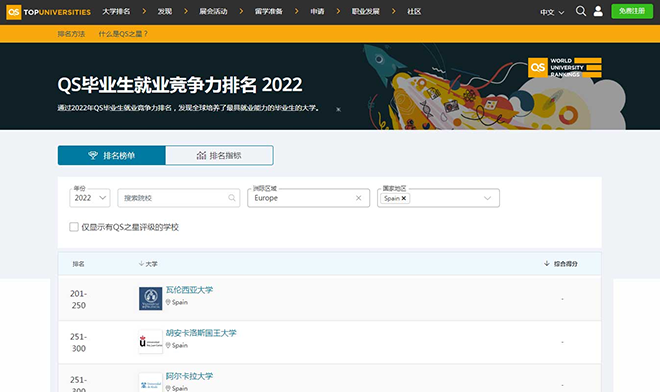Open the site search magnifier icon
This screenshot has width=660, height=392.
581,11
